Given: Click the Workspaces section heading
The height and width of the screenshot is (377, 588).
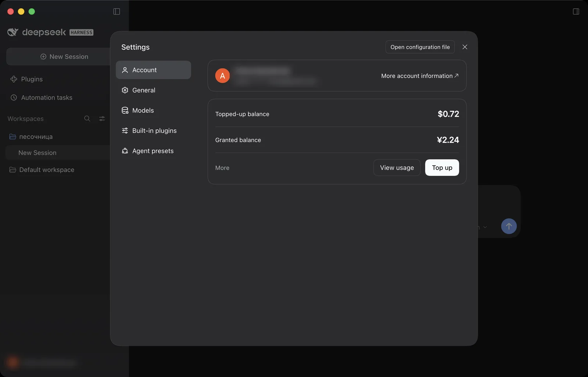Looking at the screenshot, I should [x=26, y=119].
